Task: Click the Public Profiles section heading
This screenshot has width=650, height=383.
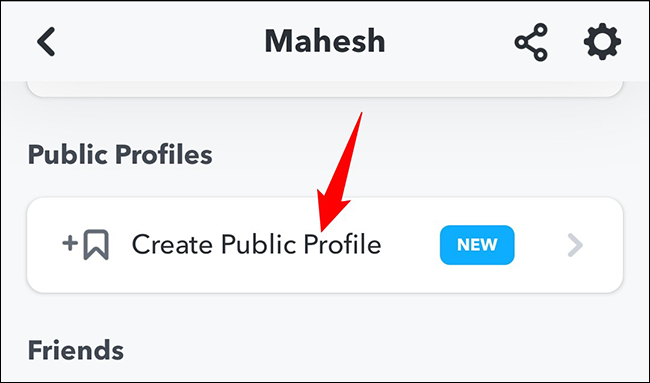Action: click(x=120, y=155)
